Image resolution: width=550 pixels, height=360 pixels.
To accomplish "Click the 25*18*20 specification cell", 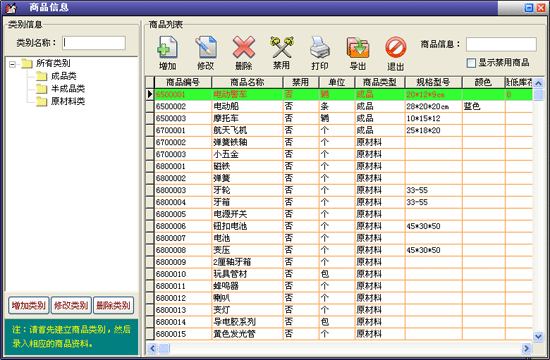I will click(433, 130).
